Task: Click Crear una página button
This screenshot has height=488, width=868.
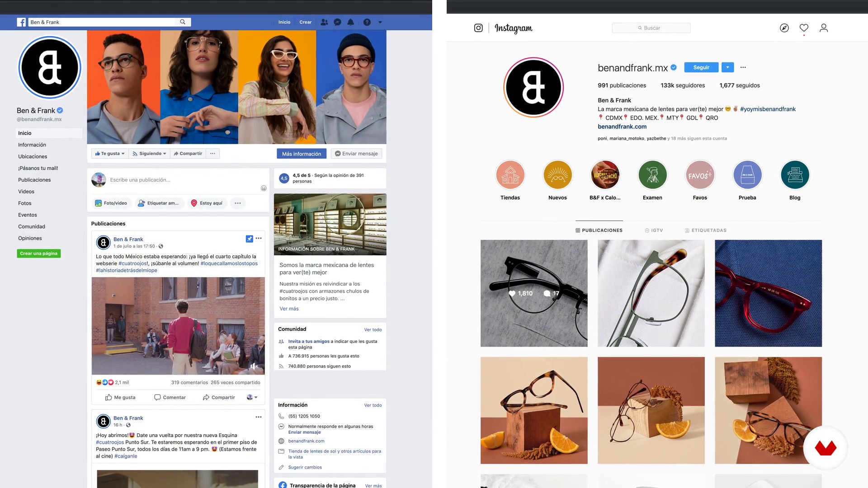Action: click(x=39, y=253)
